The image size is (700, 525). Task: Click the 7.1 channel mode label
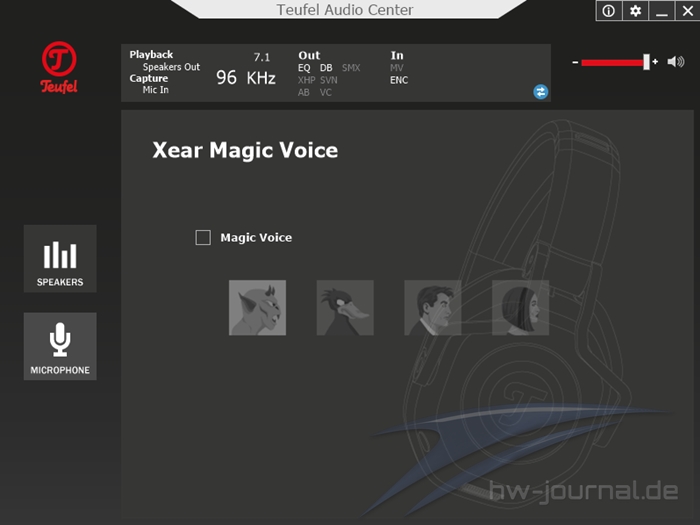(263, 57)
